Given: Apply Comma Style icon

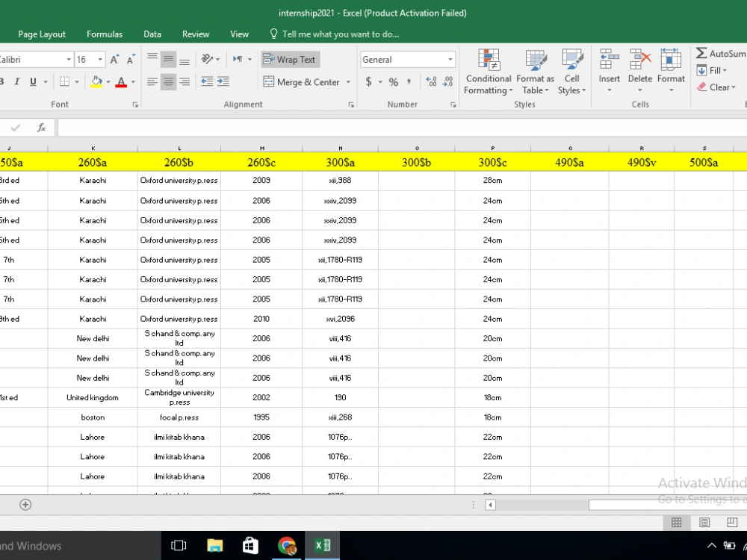Looking at the screenshot, I should [x=409, y=82].
